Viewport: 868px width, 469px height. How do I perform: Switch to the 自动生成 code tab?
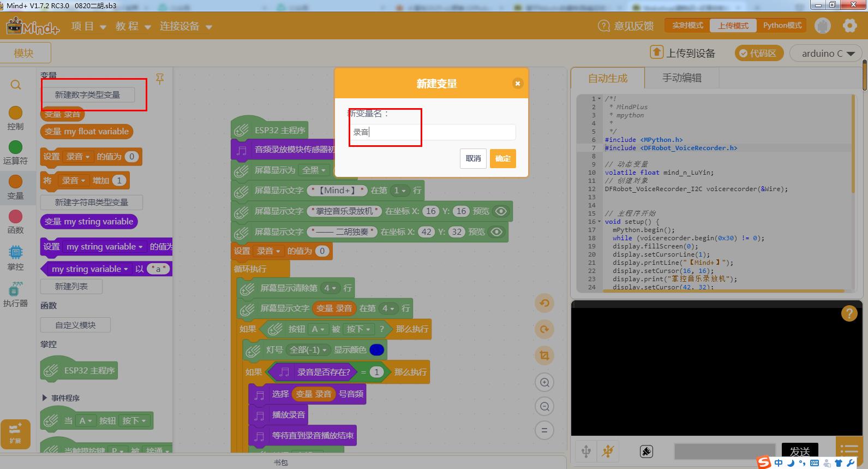608,78
